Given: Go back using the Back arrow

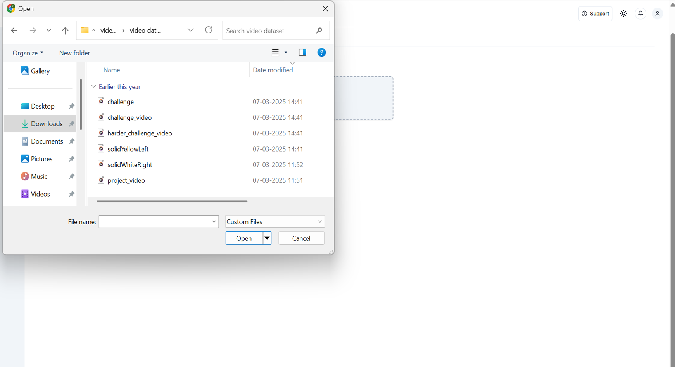Looking at the screenshot, I should coord(14,31).
